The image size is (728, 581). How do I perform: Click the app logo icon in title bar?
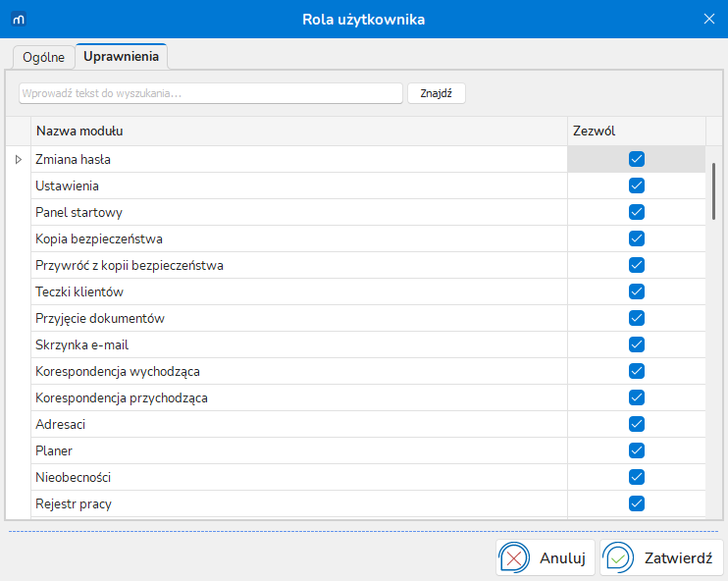pyautogui.click(x=19, y=19)
